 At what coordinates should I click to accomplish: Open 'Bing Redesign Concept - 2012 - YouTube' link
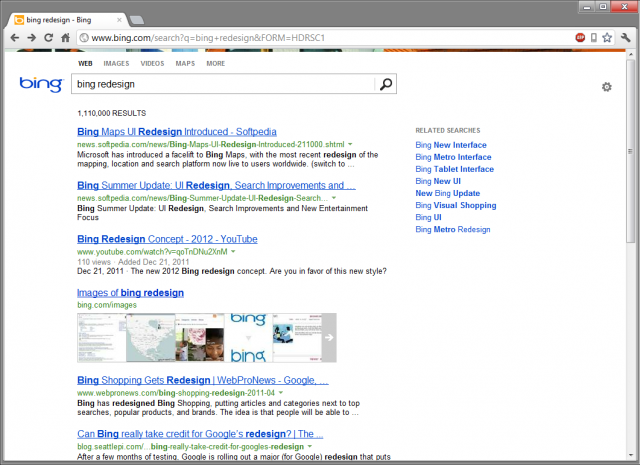tap(167, 239)
